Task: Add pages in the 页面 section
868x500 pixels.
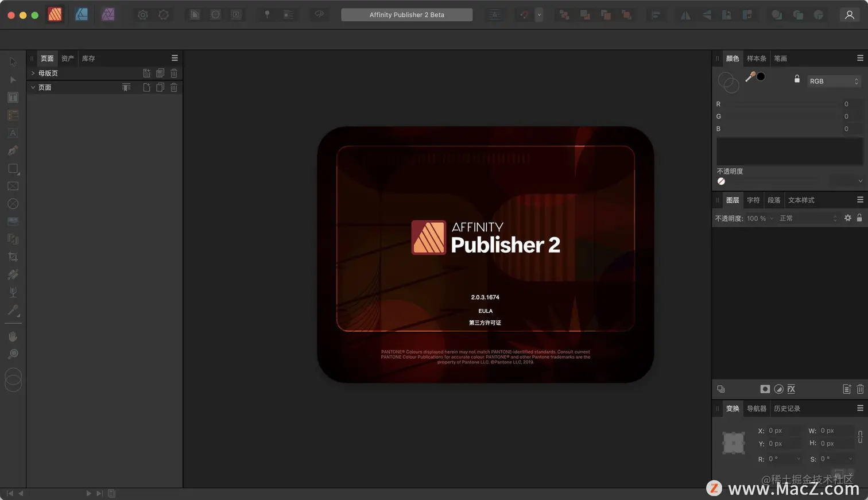Action: [x=146, y=87]
